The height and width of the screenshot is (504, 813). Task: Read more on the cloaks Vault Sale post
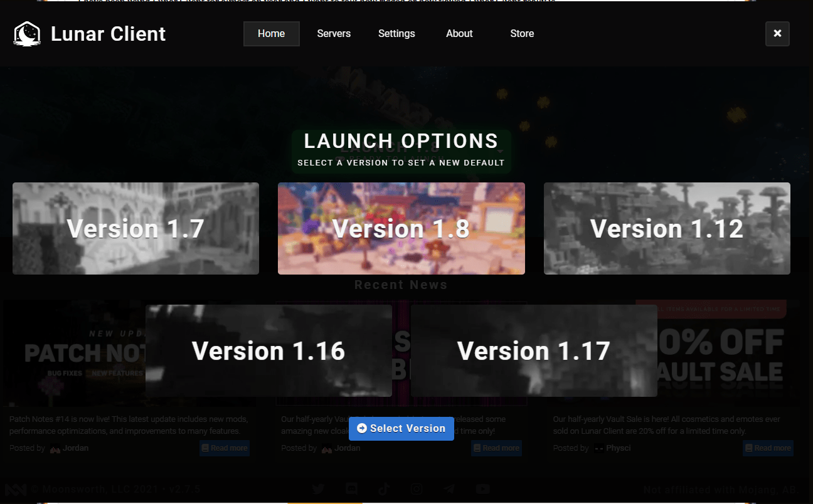click(496, 448)
